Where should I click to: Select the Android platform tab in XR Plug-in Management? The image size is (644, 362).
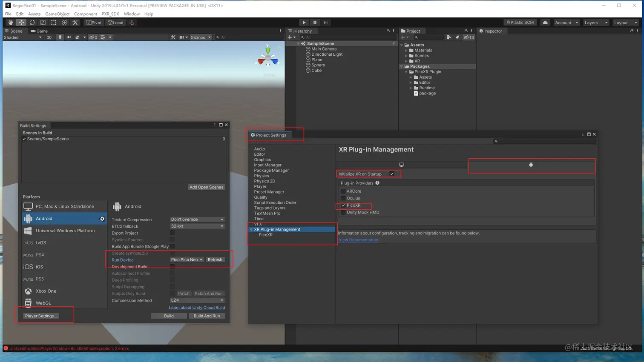[531, 165]
